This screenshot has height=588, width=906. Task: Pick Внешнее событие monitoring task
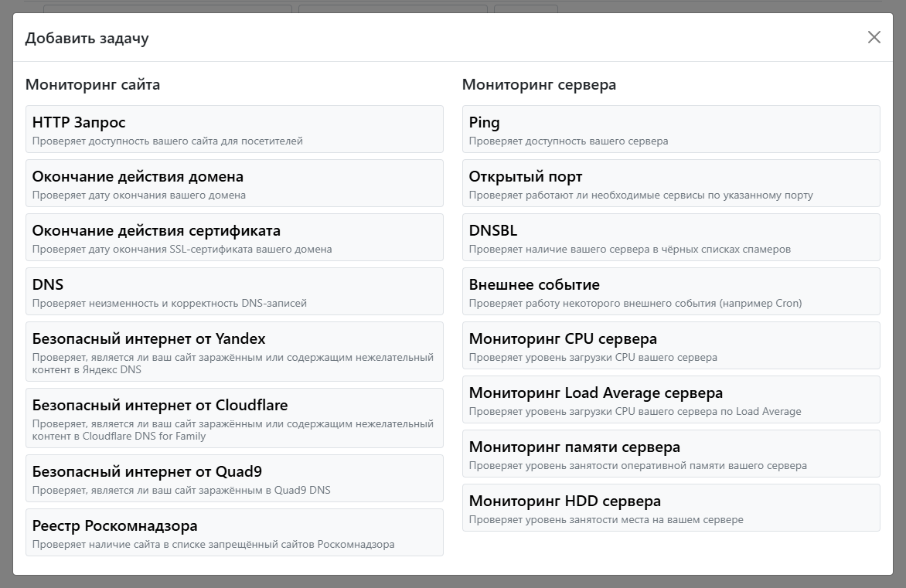tap(671, 291)
